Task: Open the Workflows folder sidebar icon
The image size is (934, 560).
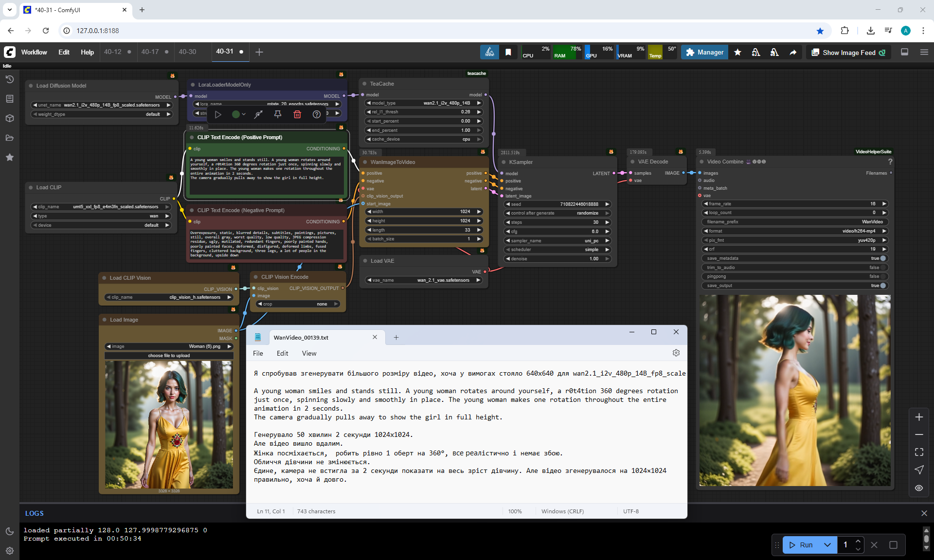Action: (x=10, y=138)
